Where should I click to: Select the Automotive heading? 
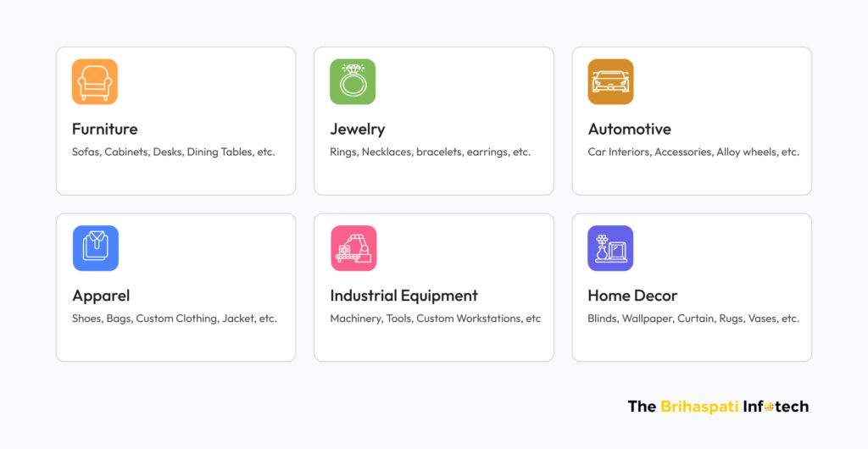(630, 129)
